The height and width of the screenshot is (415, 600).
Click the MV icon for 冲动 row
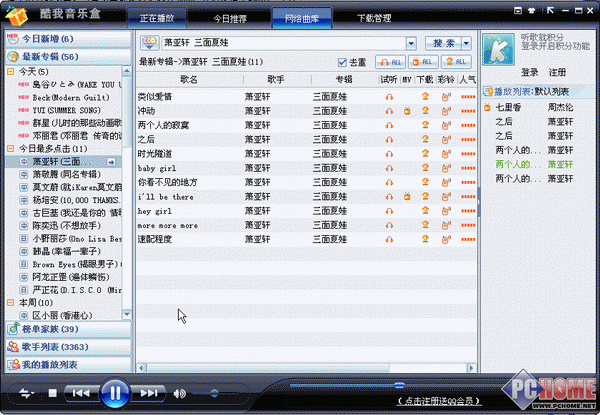[x=407, y=111]
